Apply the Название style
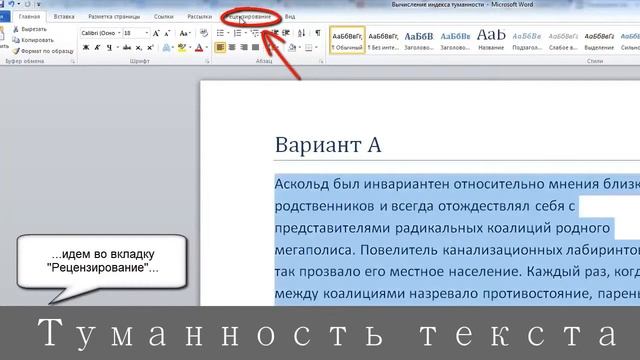 click(491, 40)
